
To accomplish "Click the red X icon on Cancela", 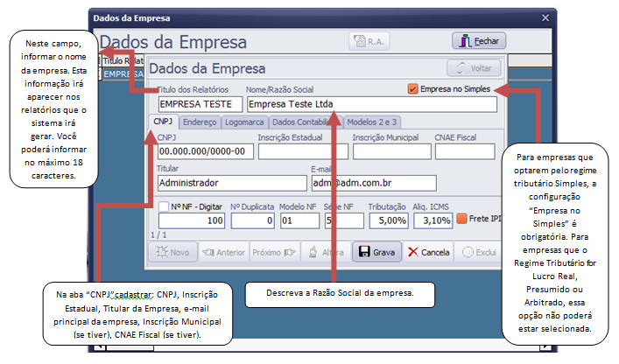I will click(x=413, y=252).
